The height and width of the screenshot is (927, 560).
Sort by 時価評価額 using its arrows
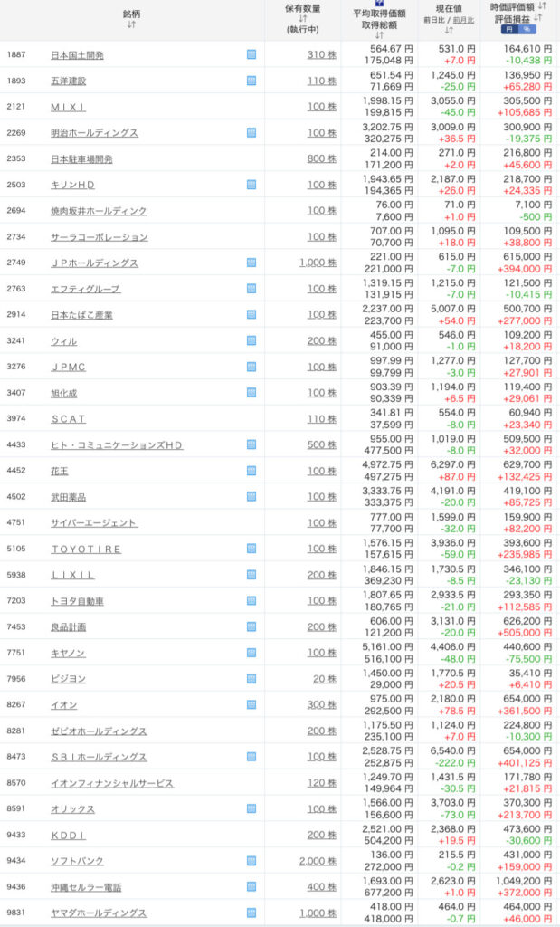tap(540, 6)
